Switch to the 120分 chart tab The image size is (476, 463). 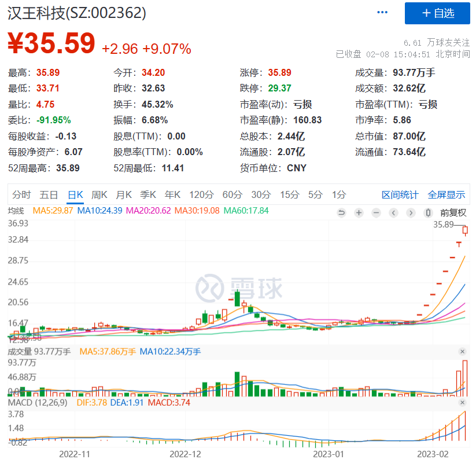point(202,194)
